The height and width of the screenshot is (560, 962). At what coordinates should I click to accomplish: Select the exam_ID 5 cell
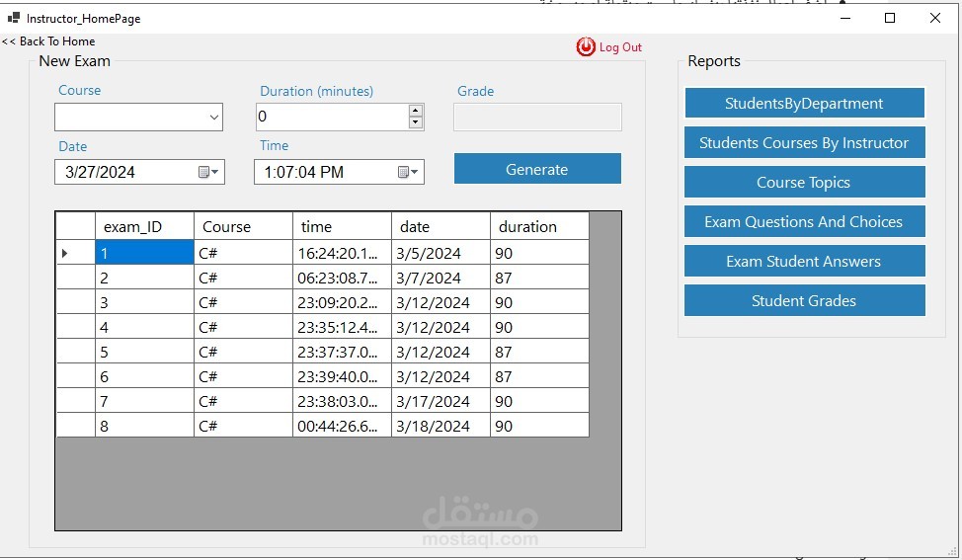tap(145, 352)
